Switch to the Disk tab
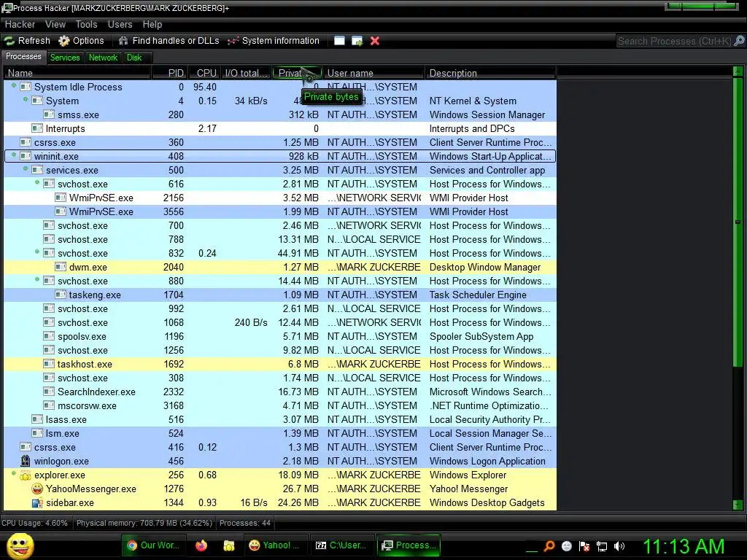Image resolution: width=747 pixels, height=560 pixels. [134, 58]
